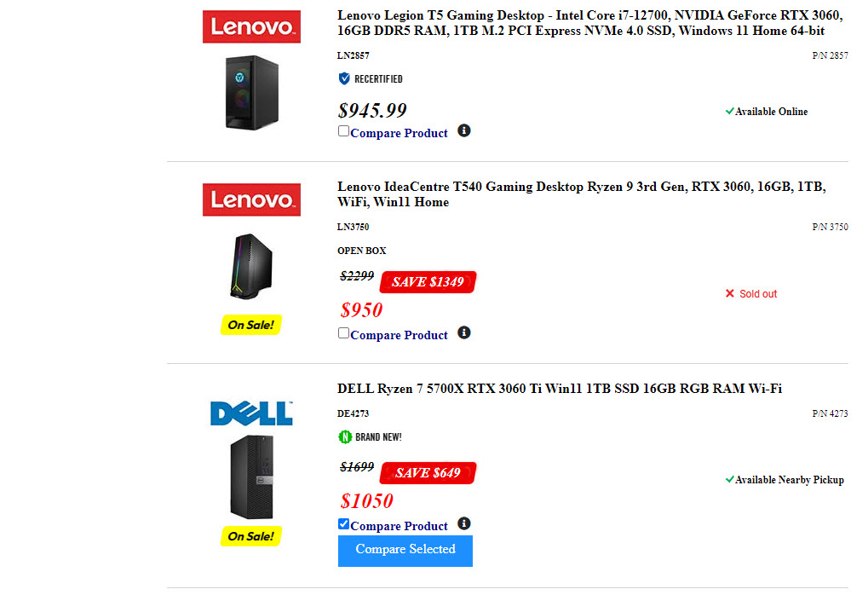
Task: Open the DELL Ryzen 7 5700X product title
Action: [559, 389]
